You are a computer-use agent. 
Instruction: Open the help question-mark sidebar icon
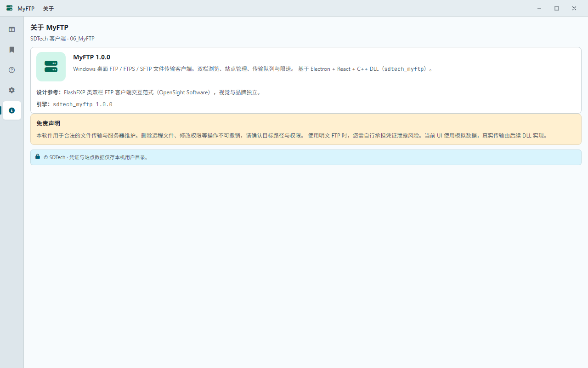coord(12,70)
